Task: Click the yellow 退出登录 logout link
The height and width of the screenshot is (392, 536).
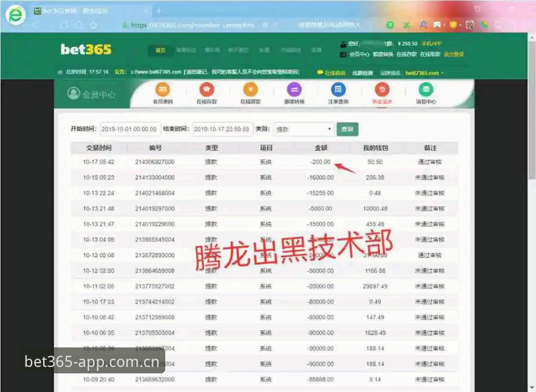Action: (x=454, y=54)
